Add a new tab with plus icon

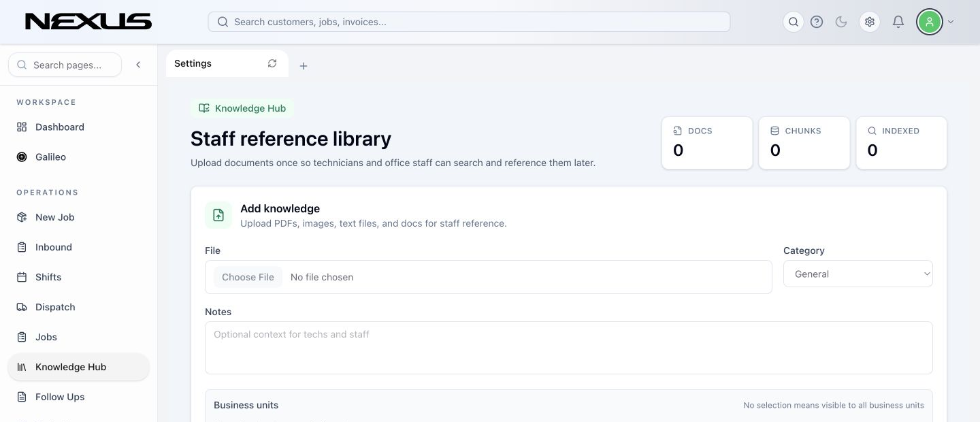point(304,66)
